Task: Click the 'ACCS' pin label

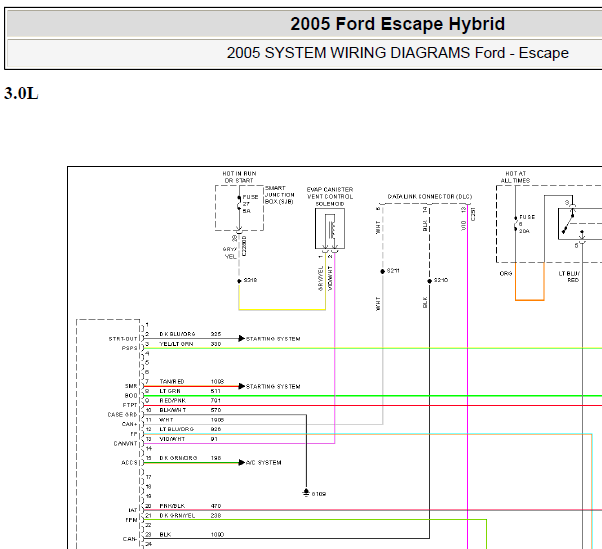Action: pos(129,463)
